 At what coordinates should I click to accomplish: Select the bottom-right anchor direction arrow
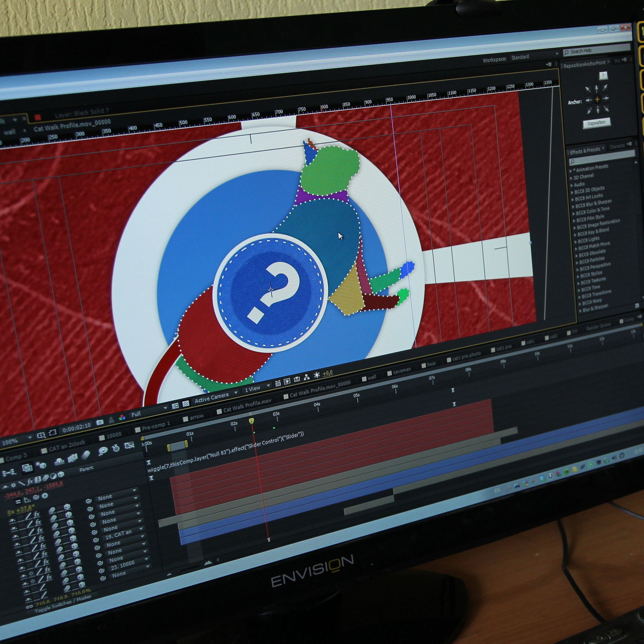tap(606, 109)
